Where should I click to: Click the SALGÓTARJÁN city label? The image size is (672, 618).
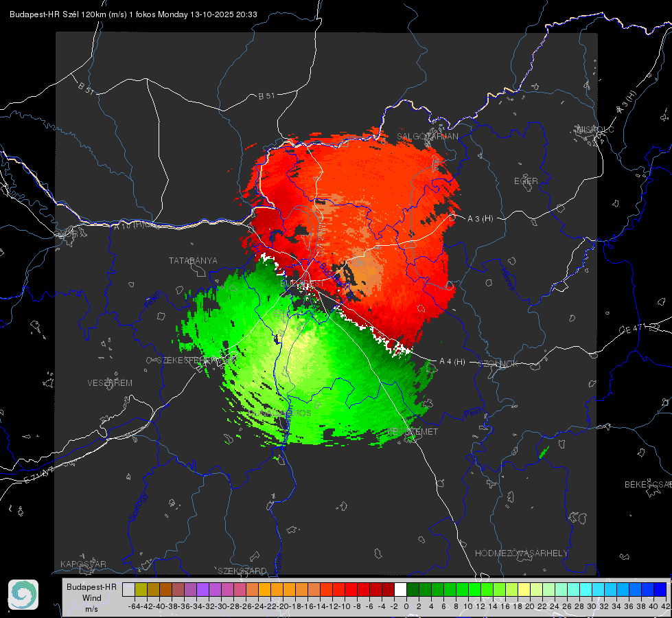(427, 137)
